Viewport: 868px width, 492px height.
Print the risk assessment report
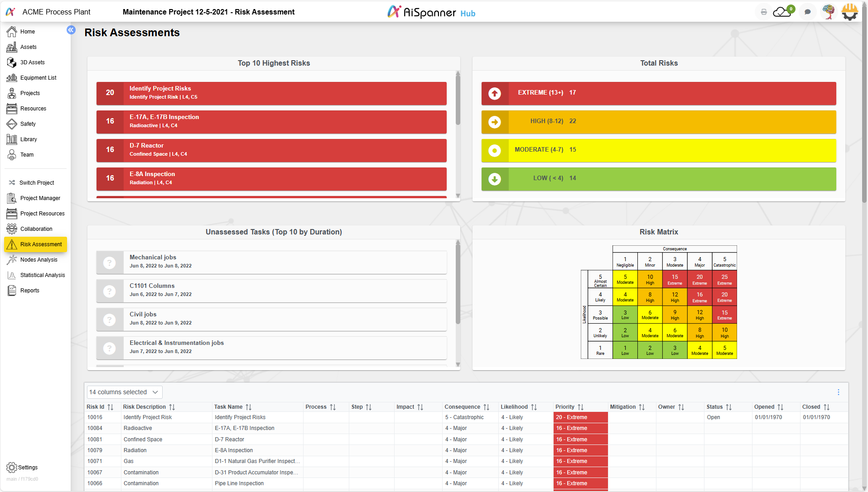pos(764,12)
